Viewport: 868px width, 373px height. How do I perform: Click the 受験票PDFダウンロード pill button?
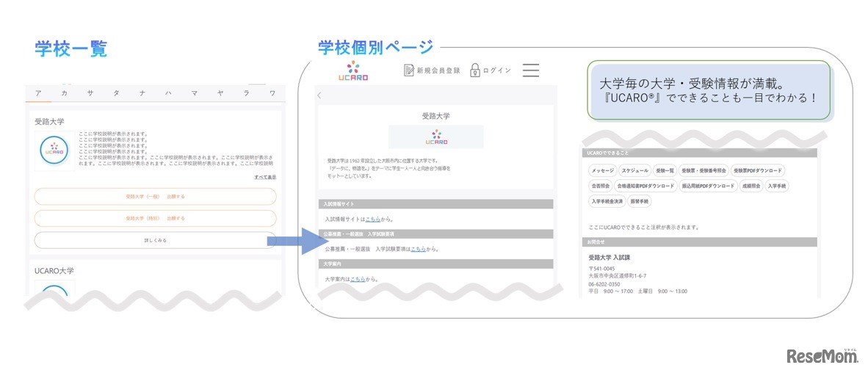[758, 171]
